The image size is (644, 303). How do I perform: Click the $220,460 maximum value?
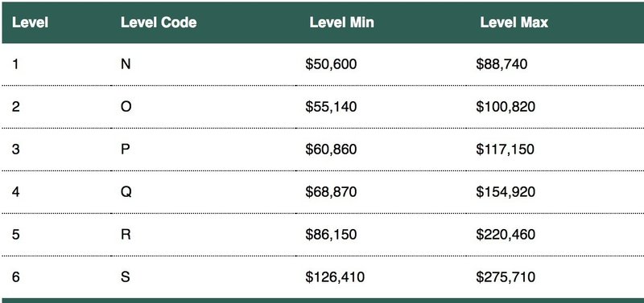506,235
